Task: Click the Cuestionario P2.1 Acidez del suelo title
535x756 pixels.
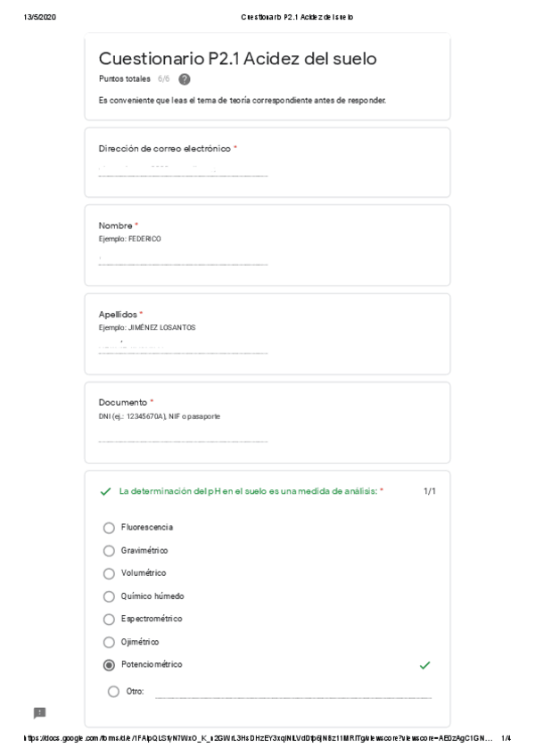Action: coord(237,59)
